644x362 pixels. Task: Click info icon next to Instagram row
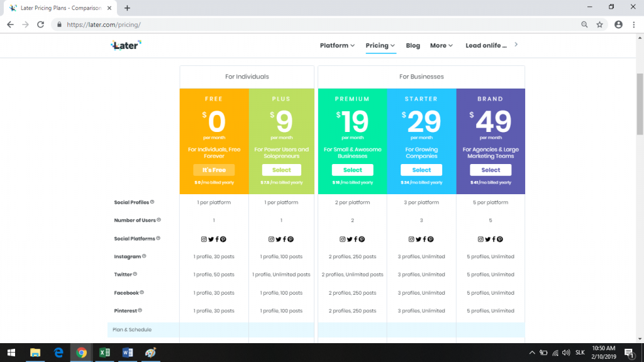[144, 256]
